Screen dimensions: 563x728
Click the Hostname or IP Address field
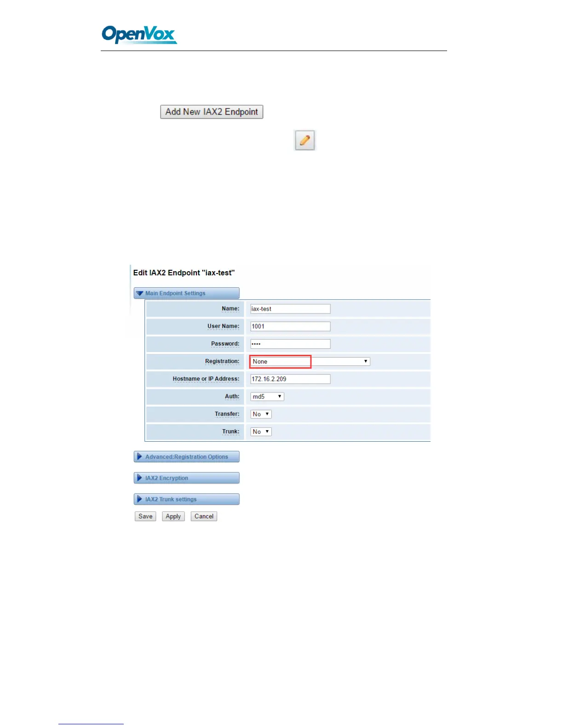click(x=290, y=379)
